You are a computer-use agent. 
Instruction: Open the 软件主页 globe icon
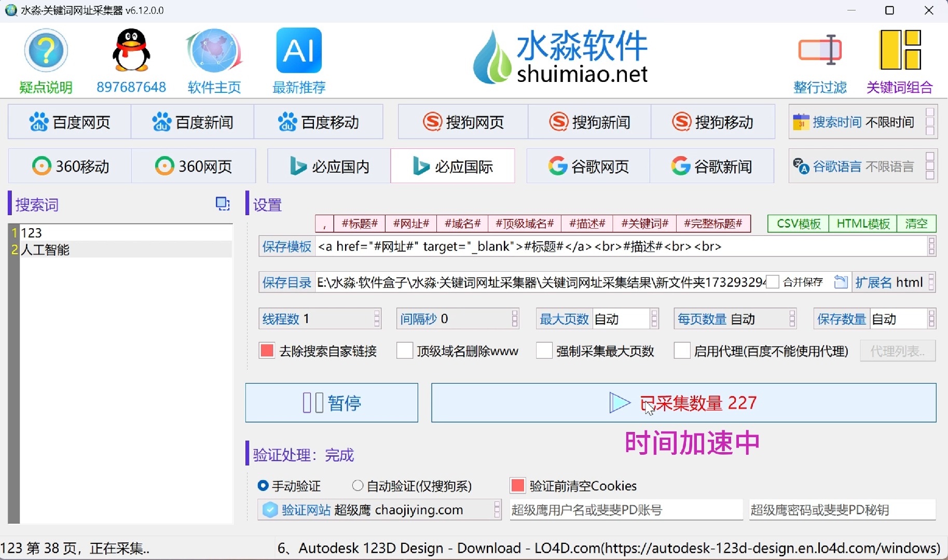(x=214, y=61)
